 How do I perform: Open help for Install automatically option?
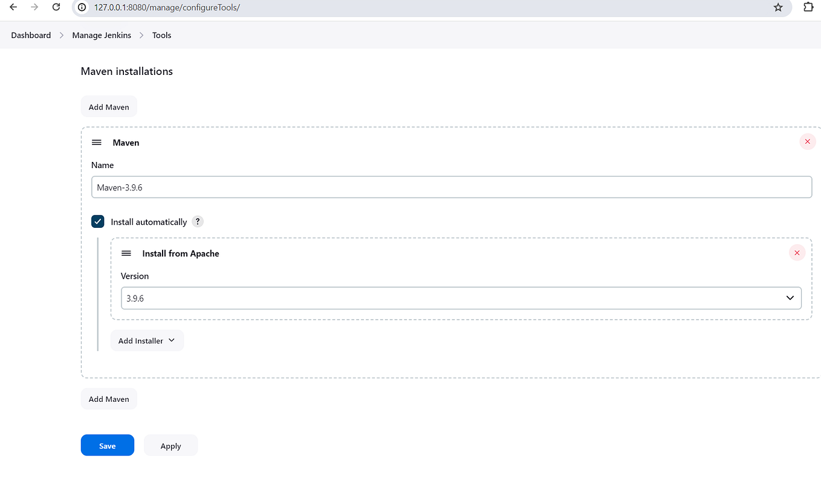(197, 221)
